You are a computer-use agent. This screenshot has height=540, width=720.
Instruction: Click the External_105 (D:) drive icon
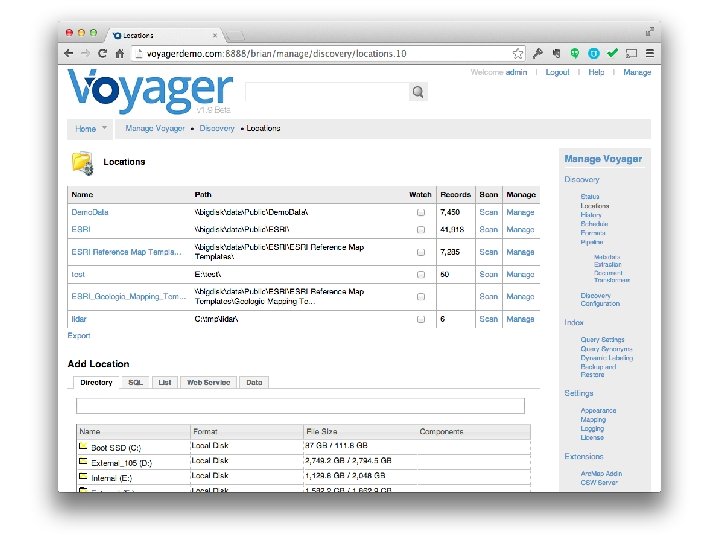pos(83,461)
